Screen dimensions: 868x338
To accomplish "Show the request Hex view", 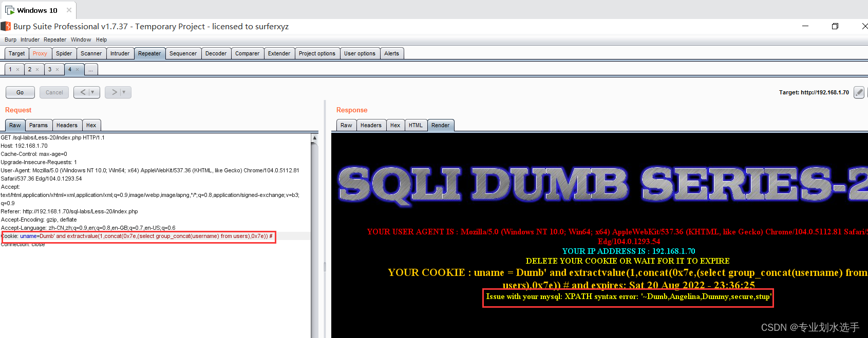I will [91, 125].
